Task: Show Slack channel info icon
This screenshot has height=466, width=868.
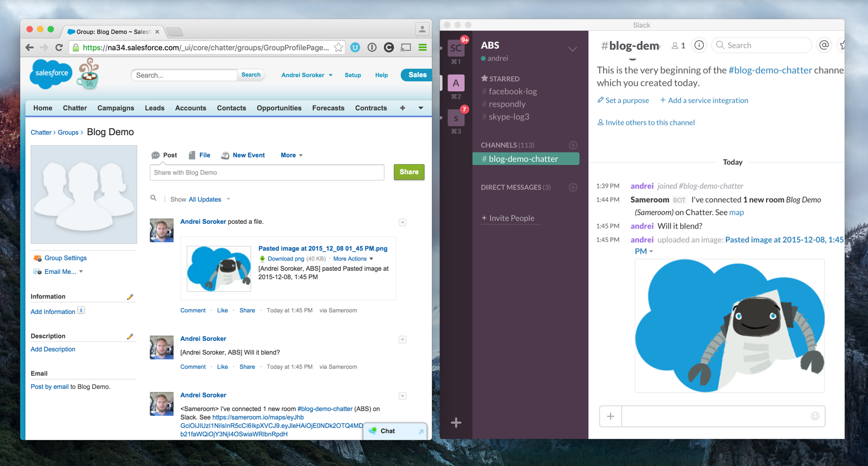Action: (699, 45)
